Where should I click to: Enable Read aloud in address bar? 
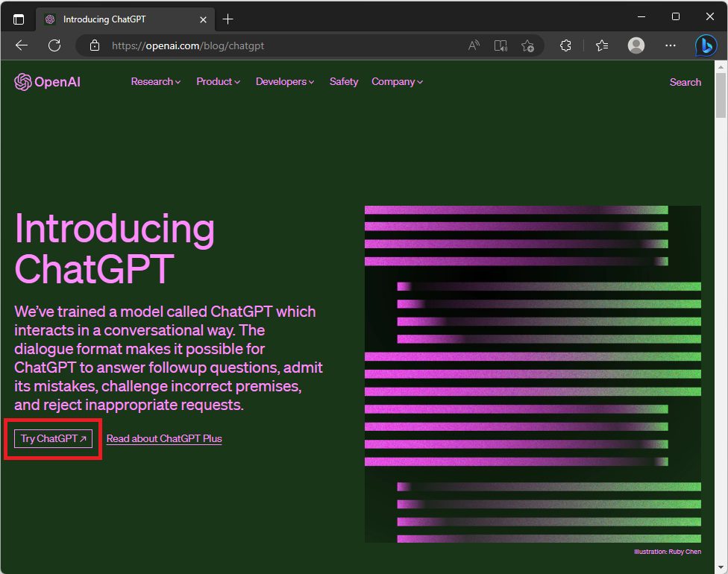[x=474, y=45]
